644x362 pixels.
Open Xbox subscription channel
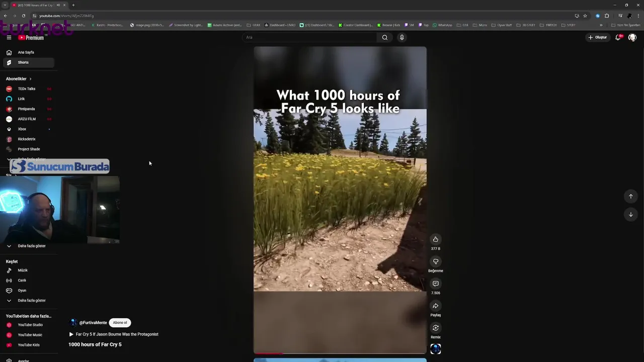(28, 129)
